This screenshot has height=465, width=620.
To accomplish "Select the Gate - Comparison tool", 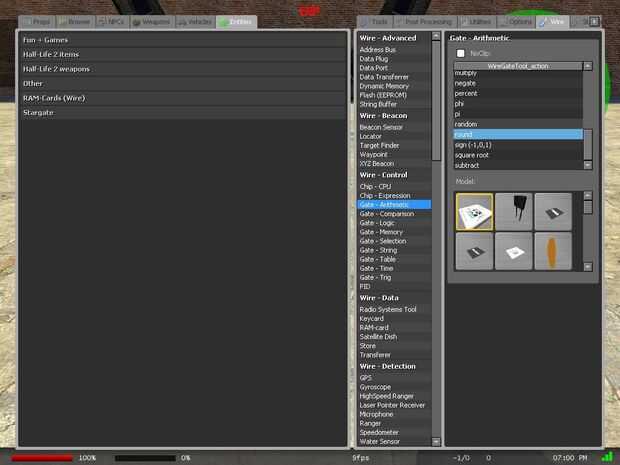I will [x=394, y=214].
